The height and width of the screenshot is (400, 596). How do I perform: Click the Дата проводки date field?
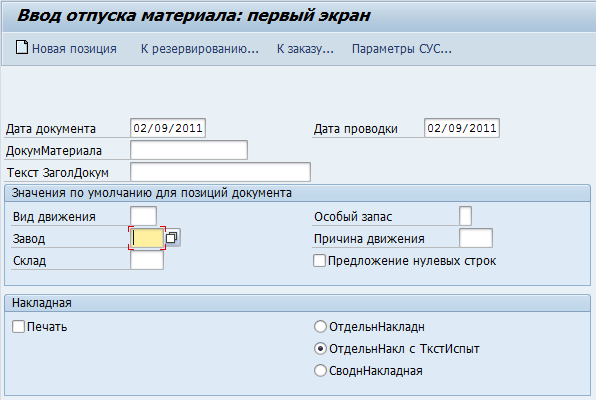(x=462, y=128)
